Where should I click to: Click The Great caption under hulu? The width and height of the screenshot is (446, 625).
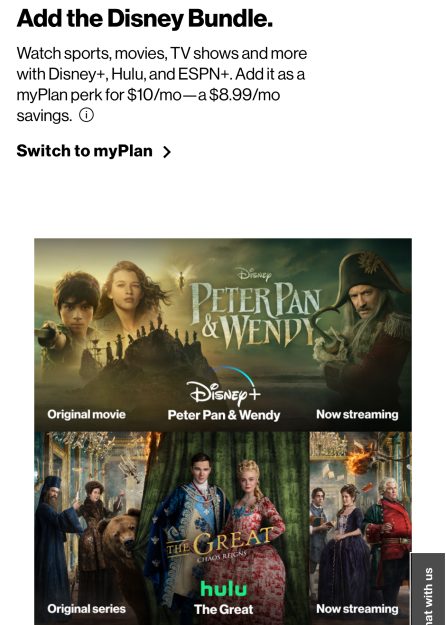[x=224, y=609]
